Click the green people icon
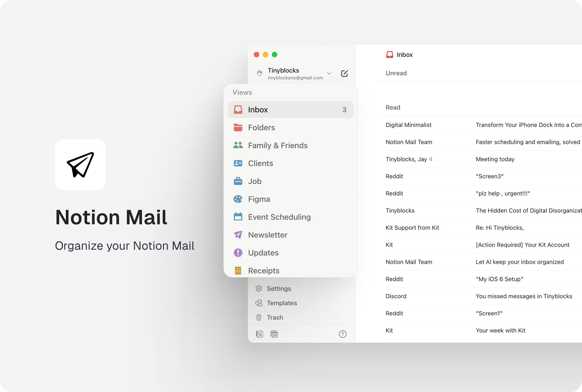This screenshot has height=392, width=582. point(238,145)
